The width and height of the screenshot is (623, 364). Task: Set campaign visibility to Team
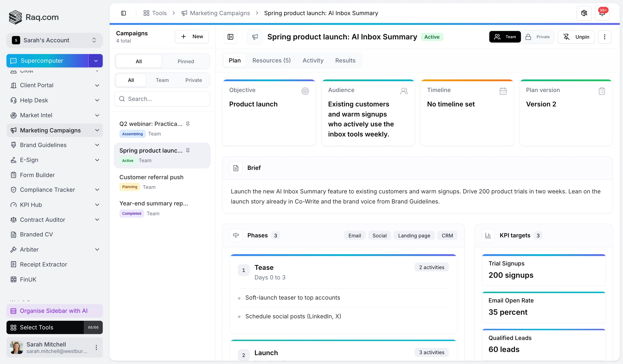[505, 37]
